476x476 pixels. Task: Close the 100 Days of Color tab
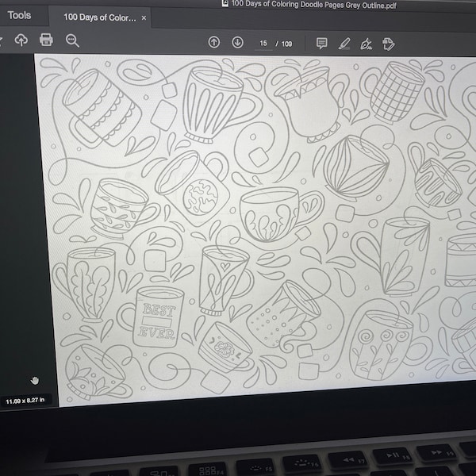pos(144,18)
